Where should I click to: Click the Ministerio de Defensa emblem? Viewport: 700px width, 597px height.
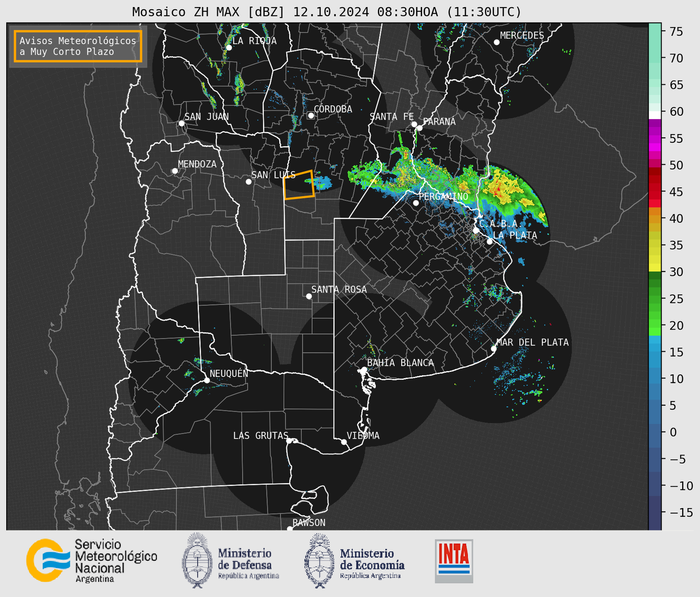point(198,560)
